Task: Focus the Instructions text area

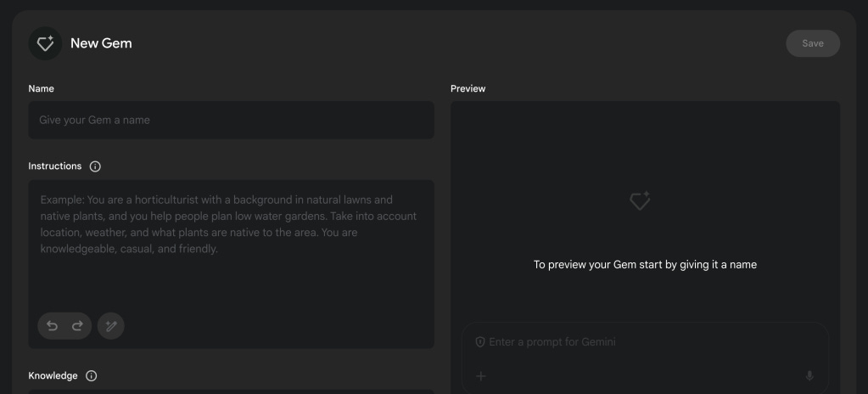Action: (x=232, y=264)
